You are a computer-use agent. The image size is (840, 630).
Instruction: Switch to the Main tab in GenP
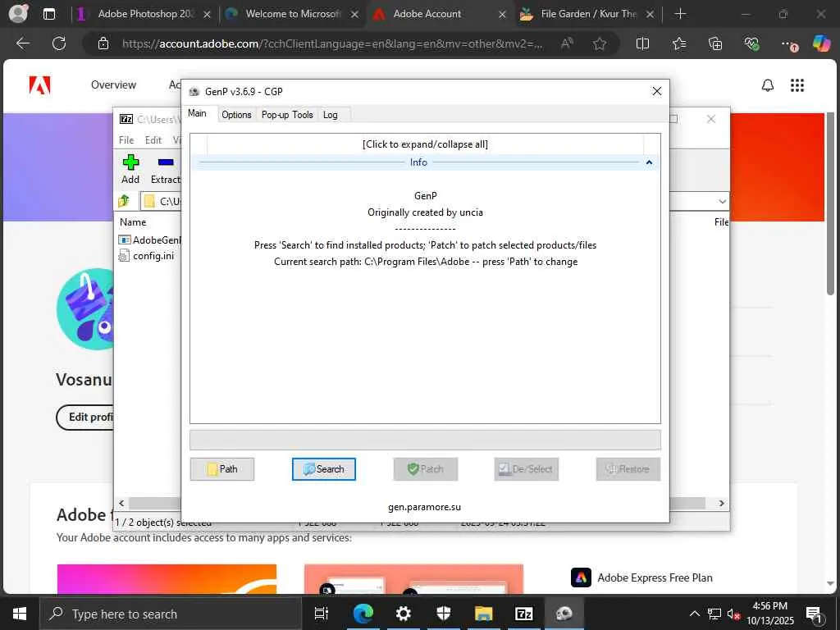[x=197, y=113]
